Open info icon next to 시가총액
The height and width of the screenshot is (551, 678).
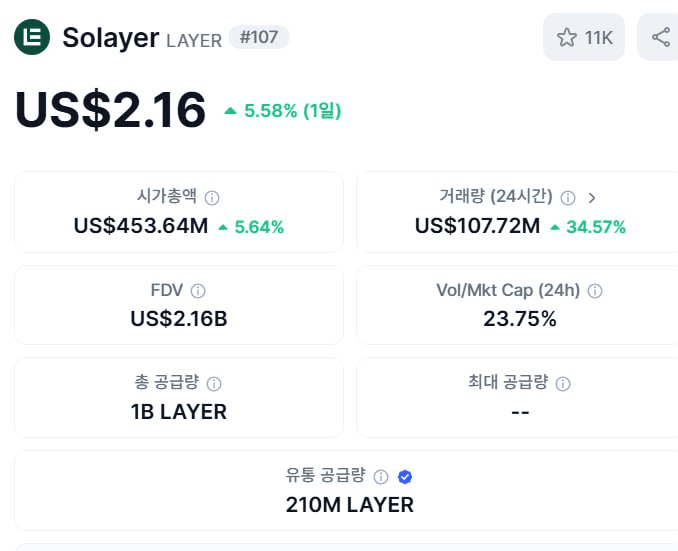coord(212,198)
